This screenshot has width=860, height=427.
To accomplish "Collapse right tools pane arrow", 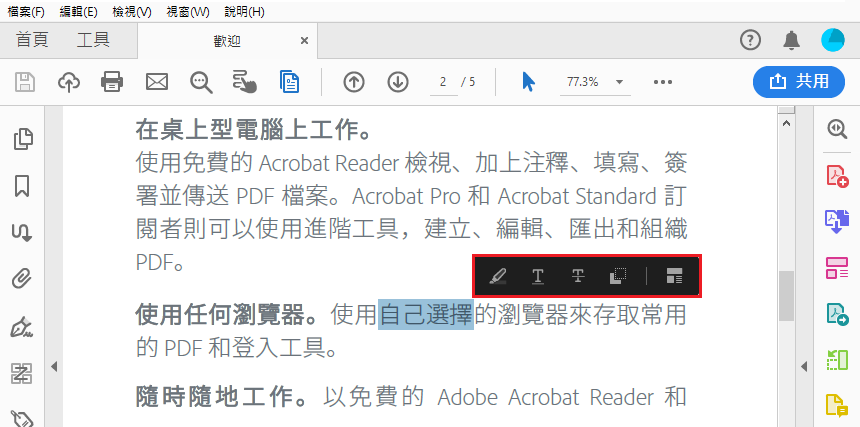I will click(804, 366).
